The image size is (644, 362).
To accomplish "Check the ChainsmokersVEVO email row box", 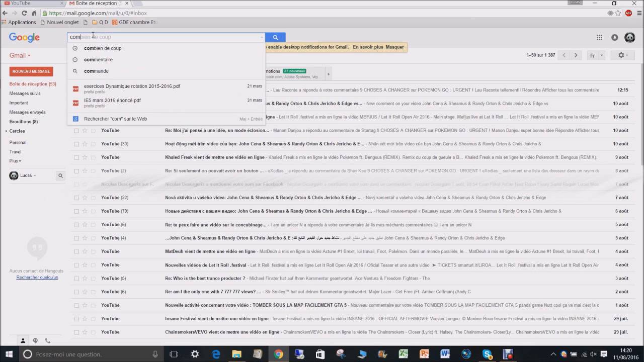I will point(76,332).
